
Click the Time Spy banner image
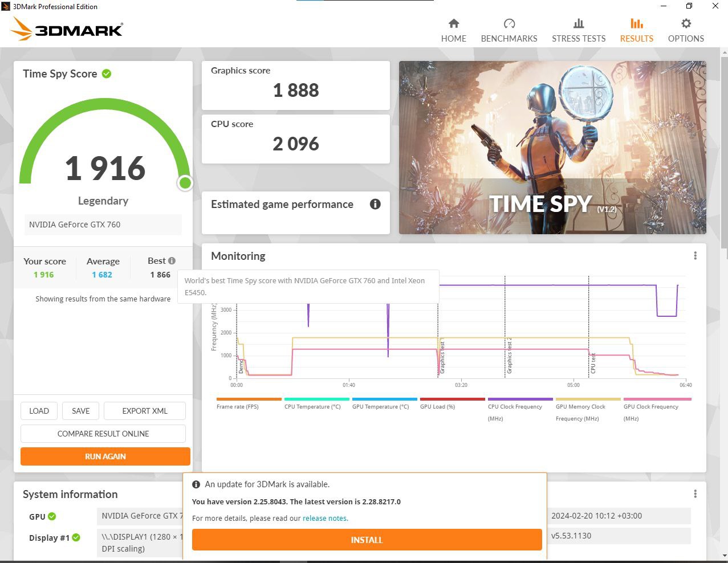coord(552,148)
